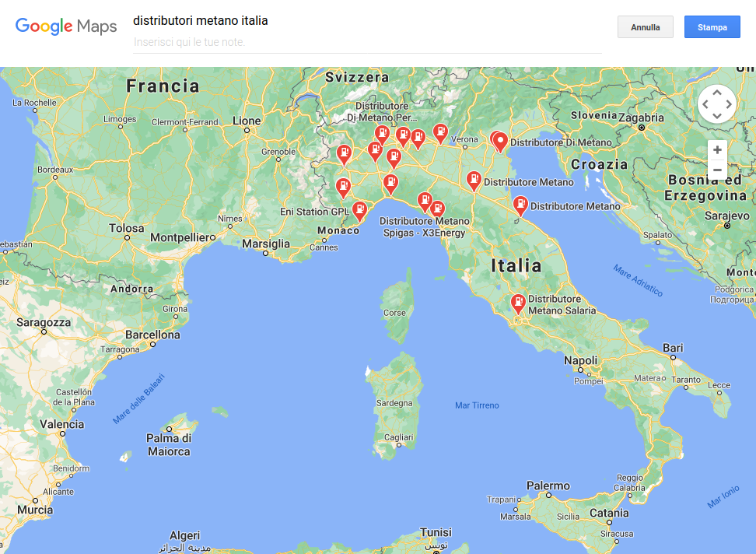Click the Google Maps logo
This screenshot has height=554, width=756.
(66, 26)
